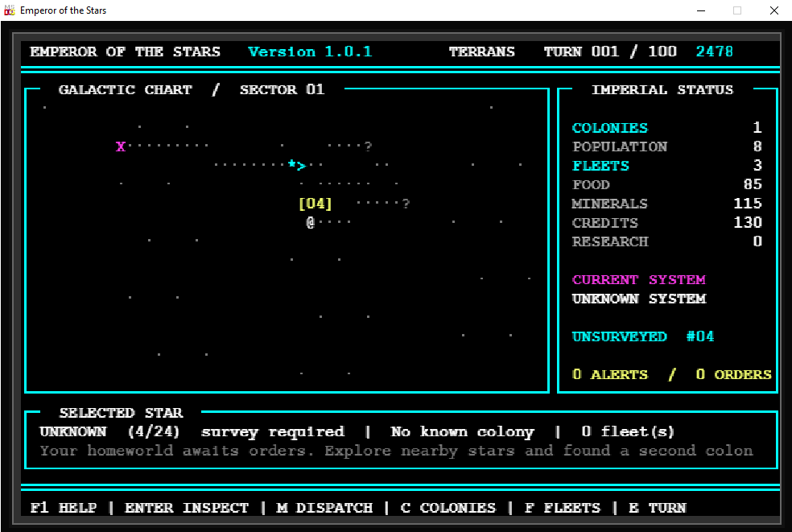
Task: Click UNSURVEYED #04 status line
Action: coord(643,336)
